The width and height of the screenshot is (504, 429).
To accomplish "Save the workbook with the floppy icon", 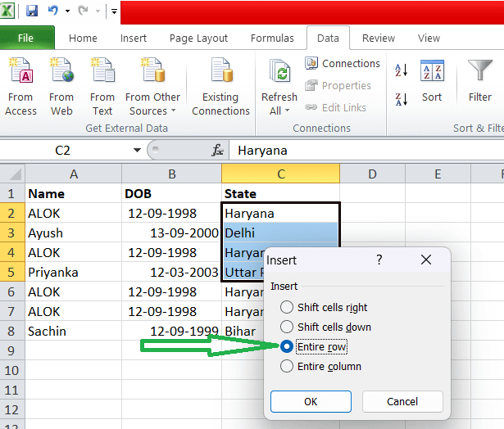I will (32, 11).
